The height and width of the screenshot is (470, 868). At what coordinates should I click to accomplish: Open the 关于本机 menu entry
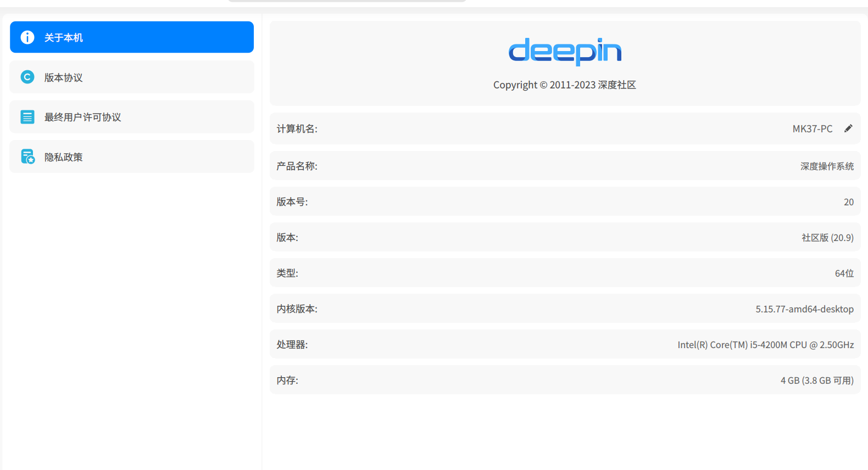(x=132, y=37)
